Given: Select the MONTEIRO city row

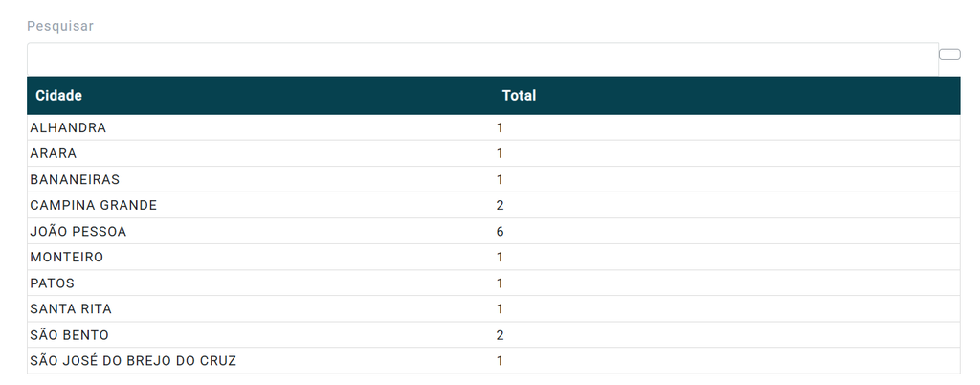Looking at the screenshot, I should [493, 258].
